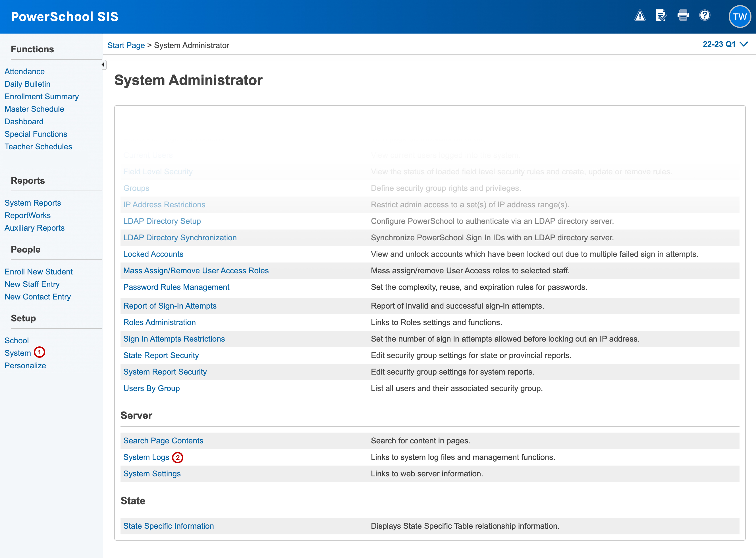Image resolution: width=756 pixels, height=558 pixels.
Task: Open Search Page Contents link
Action: (163, 441)
